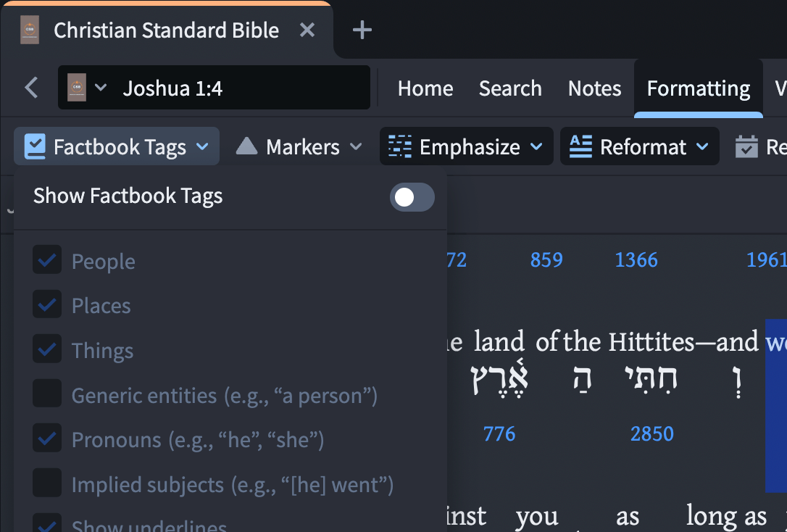Click the Joshua 1:4 reference field

pyautogui.click(x=214, y=87)
